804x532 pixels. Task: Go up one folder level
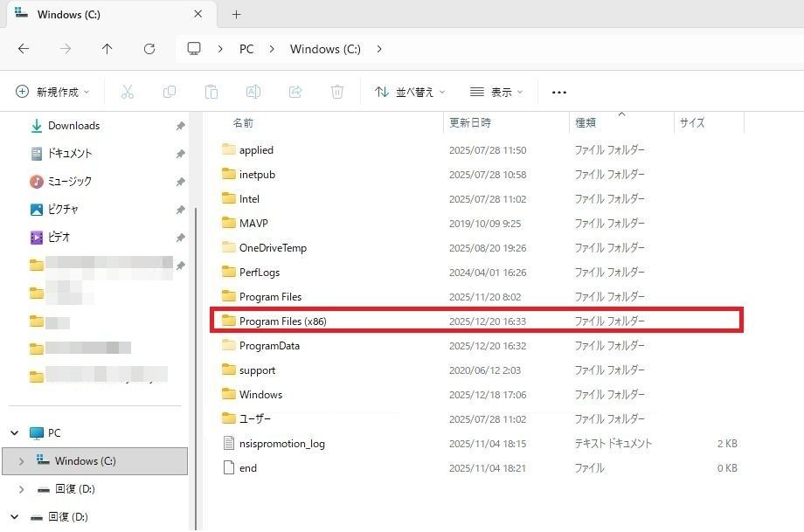point(107,49)
